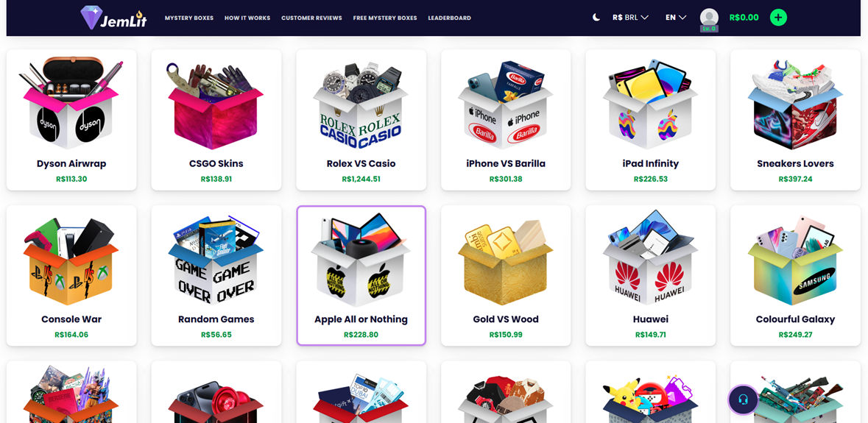Select Free Mystery Boxes menu item
The width and height of the screenshot is (868, 423).
[385, 18]
